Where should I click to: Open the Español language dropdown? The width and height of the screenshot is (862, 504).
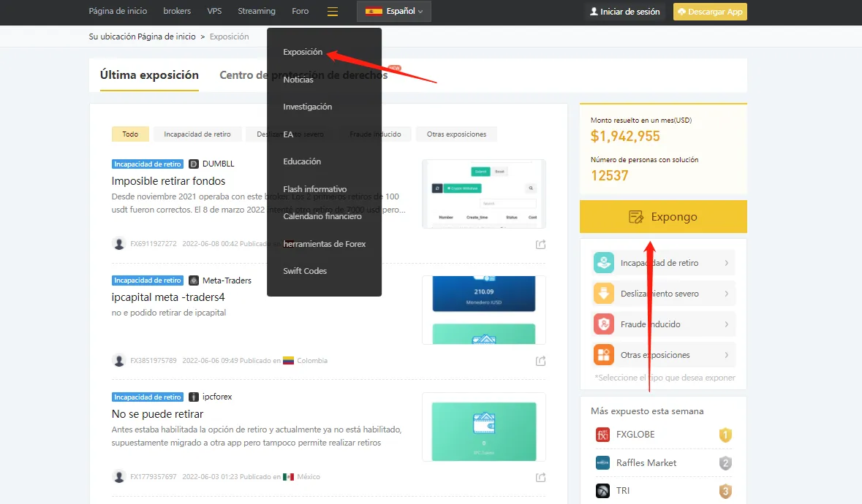coord(393,12)
